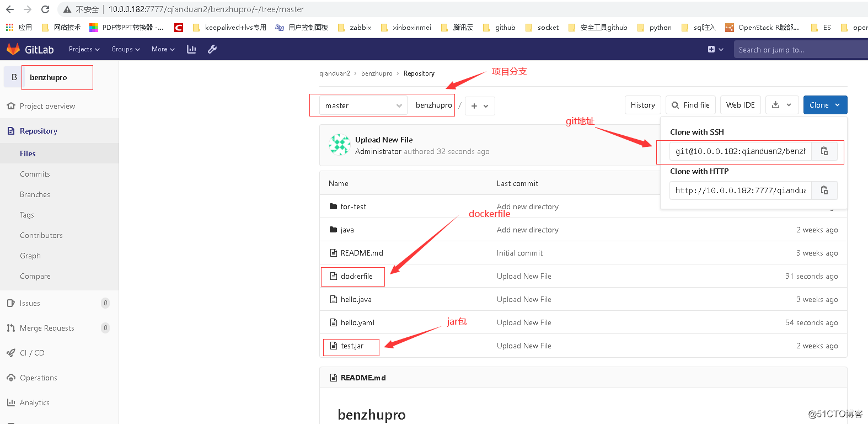
Task: Open the dockerfile file
Action: coord(357,276)
